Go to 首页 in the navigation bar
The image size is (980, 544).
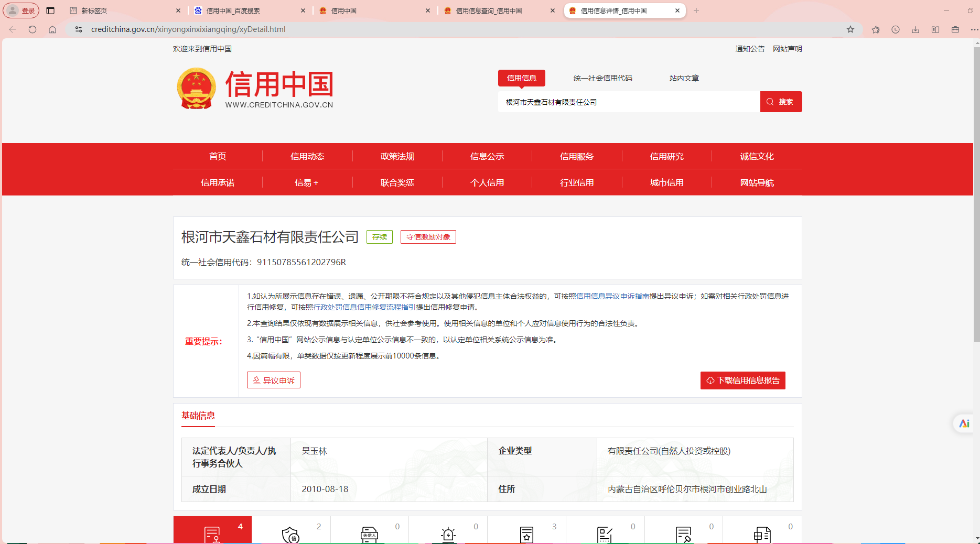(x=218, y=156)
